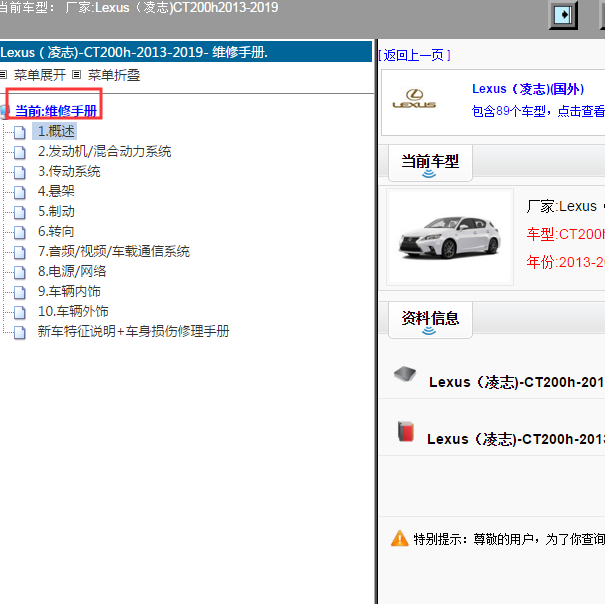
Task: Click page icon beside 2.发动机/混合动力系统
Action: pos(19,152)
